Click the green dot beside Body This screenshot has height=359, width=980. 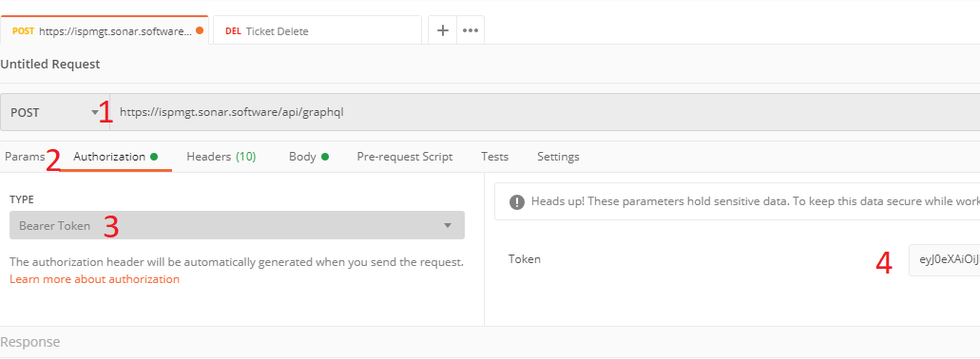coord(325,157)
